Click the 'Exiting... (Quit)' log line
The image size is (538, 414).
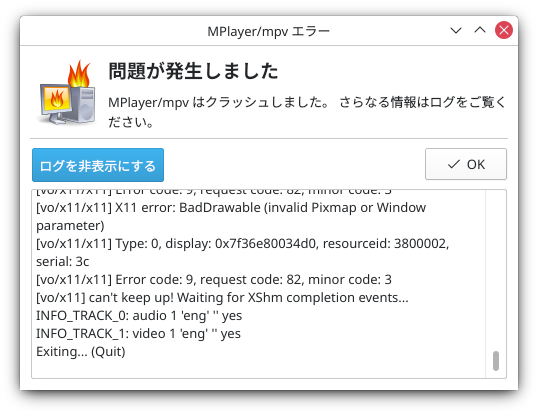[81, 352]
